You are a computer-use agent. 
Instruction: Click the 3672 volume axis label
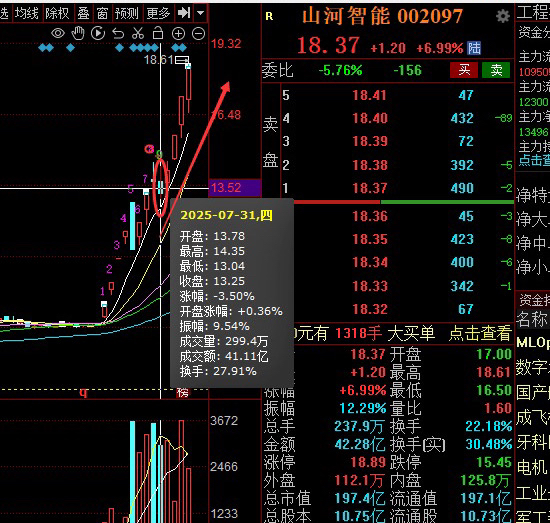(224, 421)
